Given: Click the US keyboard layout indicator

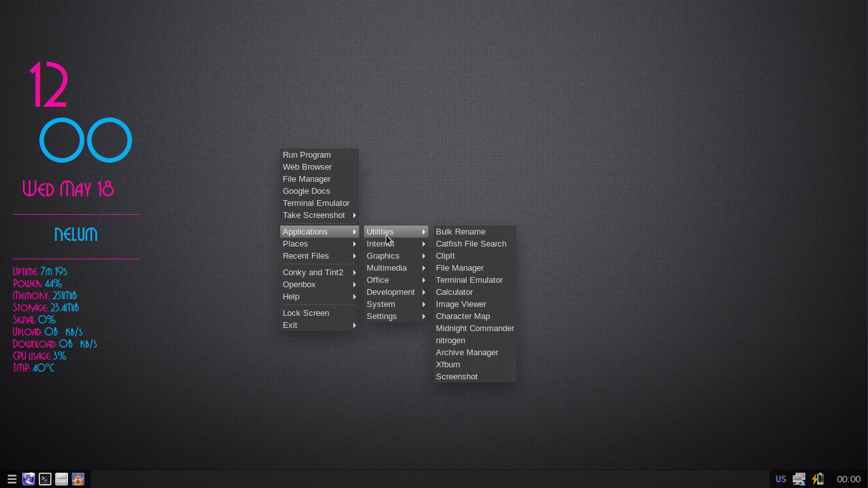Looking at the screenshot, I should 780,479.
